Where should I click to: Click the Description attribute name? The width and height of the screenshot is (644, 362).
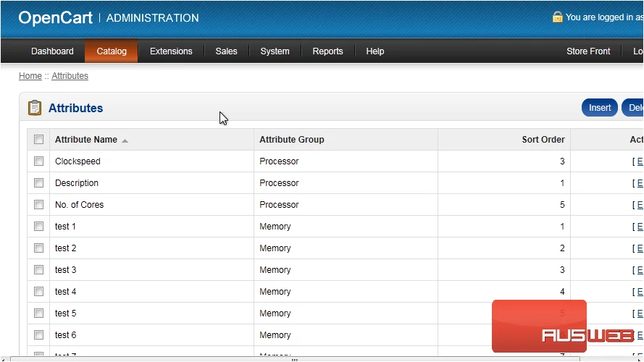pos(77,183)
